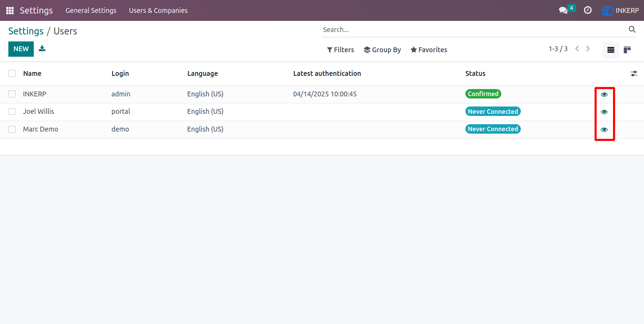Open the conversations chat icon
The width and height of the screenshot is (644, 324).
pos(563,10)
